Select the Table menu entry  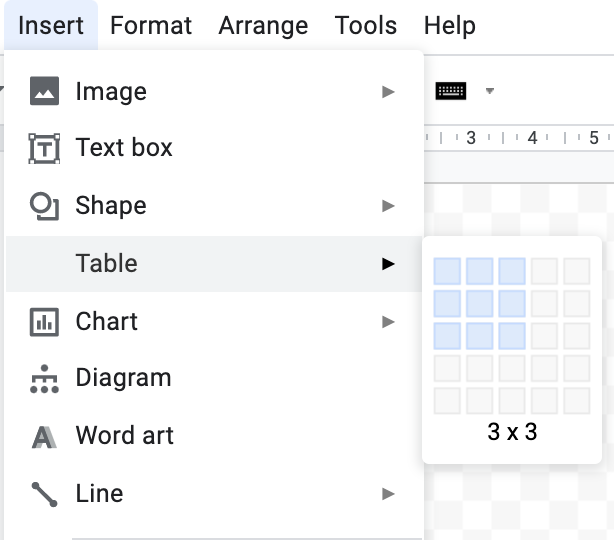click(x=214, y=264)
